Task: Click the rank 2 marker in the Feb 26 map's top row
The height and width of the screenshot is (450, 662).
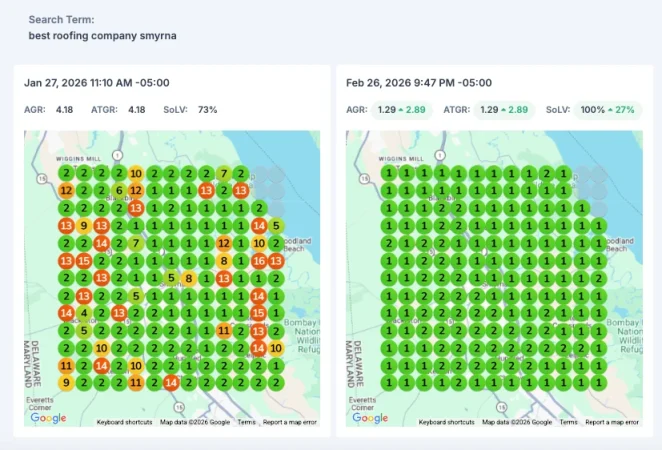Action: [x=545, y=173]
